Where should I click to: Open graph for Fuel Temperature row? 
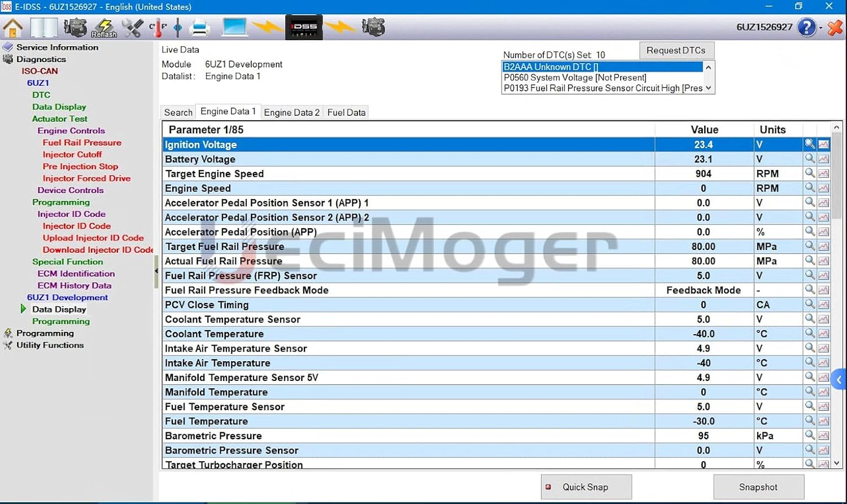click(x=824, y=421)
